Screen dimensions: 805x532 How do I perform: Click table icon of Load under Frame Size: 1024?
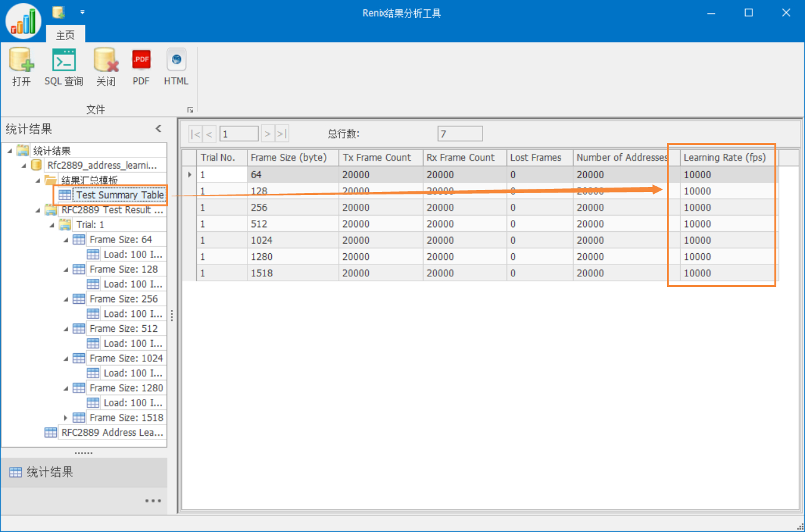click(93, 373)
